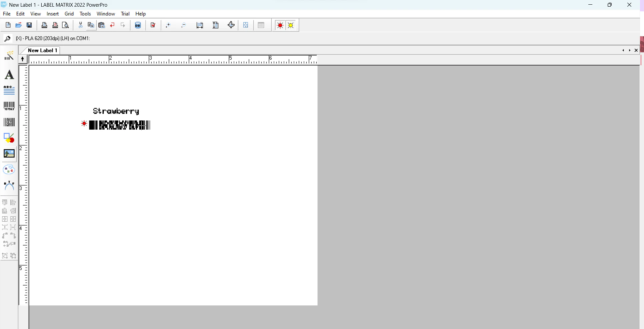Toggle the red brightness marker icon
The width and height of the screenshot is (644, 329).
[x=280, y=25]
